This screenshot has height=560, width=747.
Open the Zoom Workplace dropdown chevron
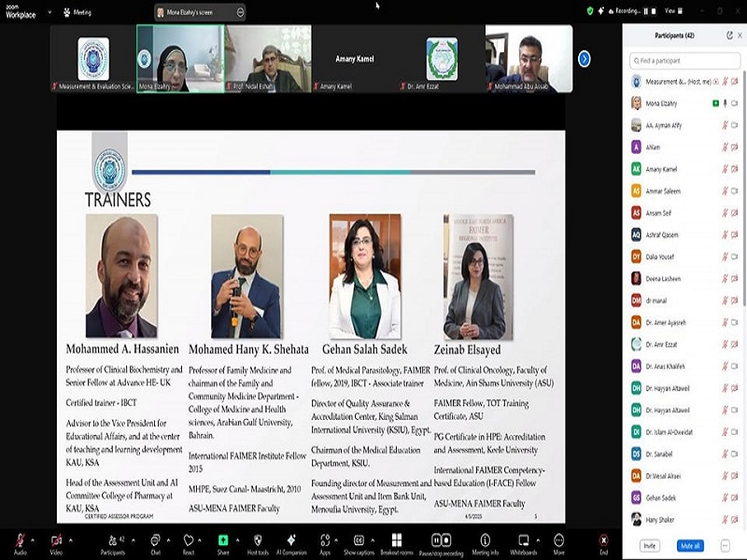pyautogui.click(x=49, y=12)
